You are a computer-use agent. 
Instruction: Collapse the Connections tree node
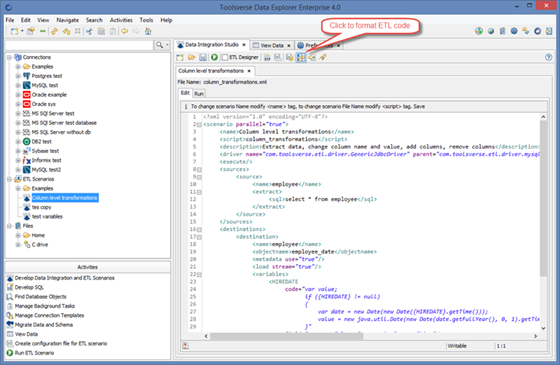pos(9,57)
